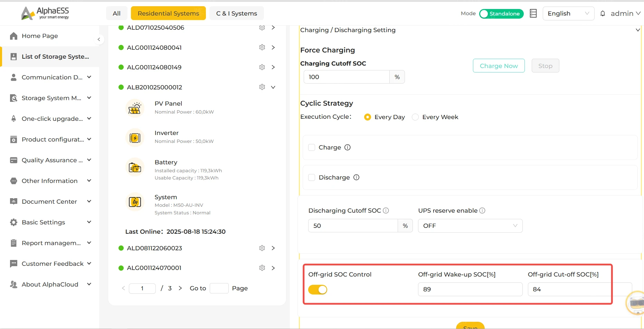Screen dimensions: 644x329
Task: Click the About AlphaCloud sidebar icon
Action: pos(13,284)
